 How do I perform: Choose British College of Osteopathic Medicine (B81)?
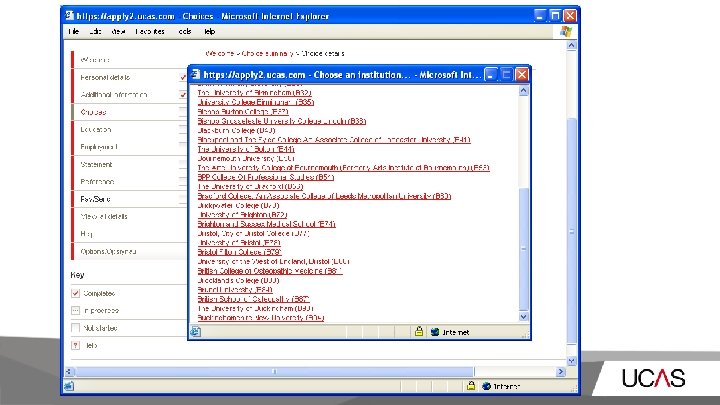pos(270,271)
